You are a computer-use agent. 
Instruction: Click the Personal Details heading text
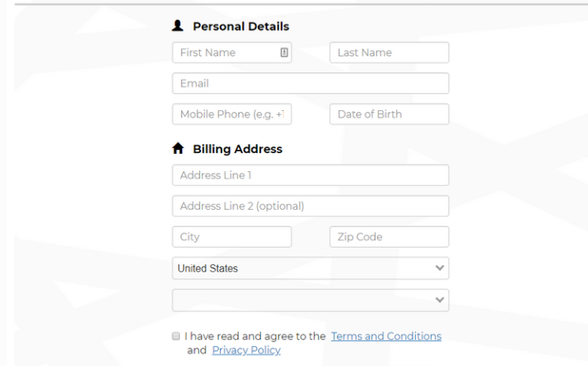point(240,26)
